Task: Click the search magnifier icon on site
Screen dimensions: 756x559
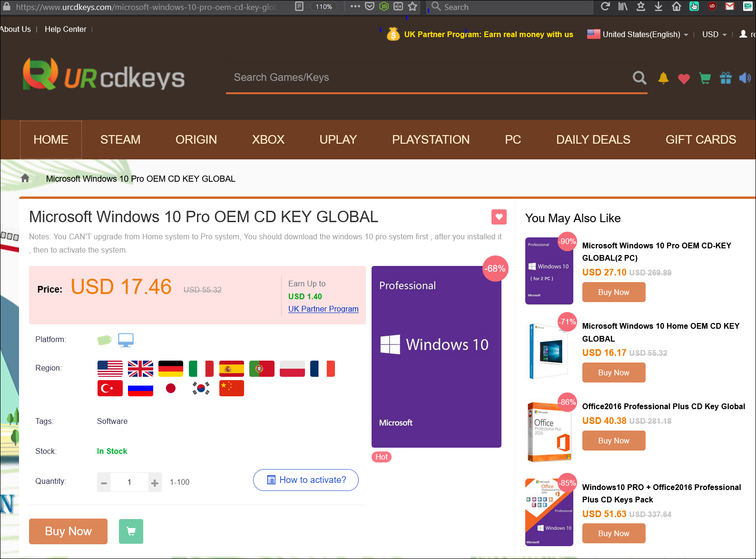Action: (639, 78)
